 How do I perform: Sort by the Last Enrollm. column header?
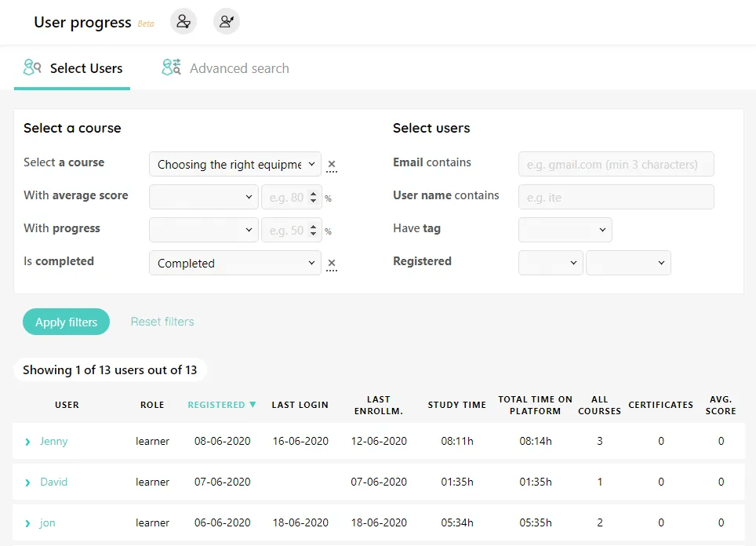click(x=379, y=405)
